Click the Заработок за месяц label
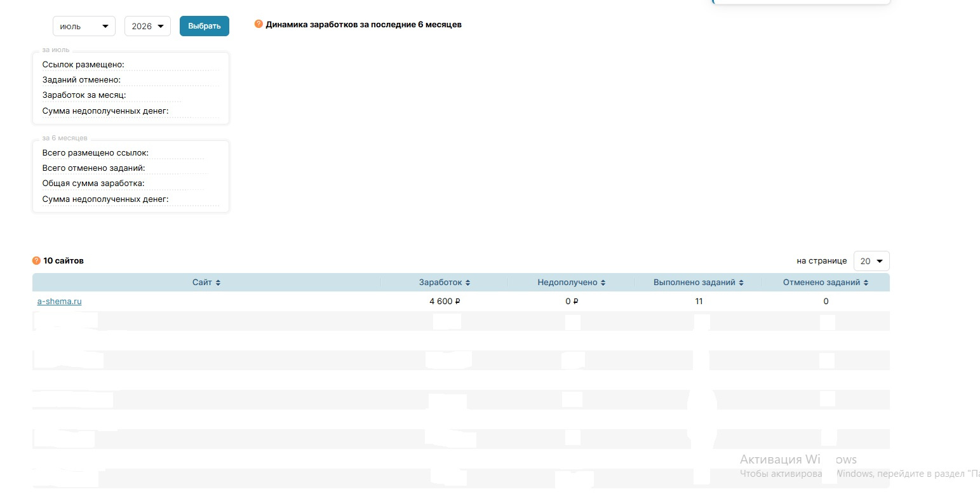Image resolution: width=980 pixels, height=494 pixels. pos(84,95)
